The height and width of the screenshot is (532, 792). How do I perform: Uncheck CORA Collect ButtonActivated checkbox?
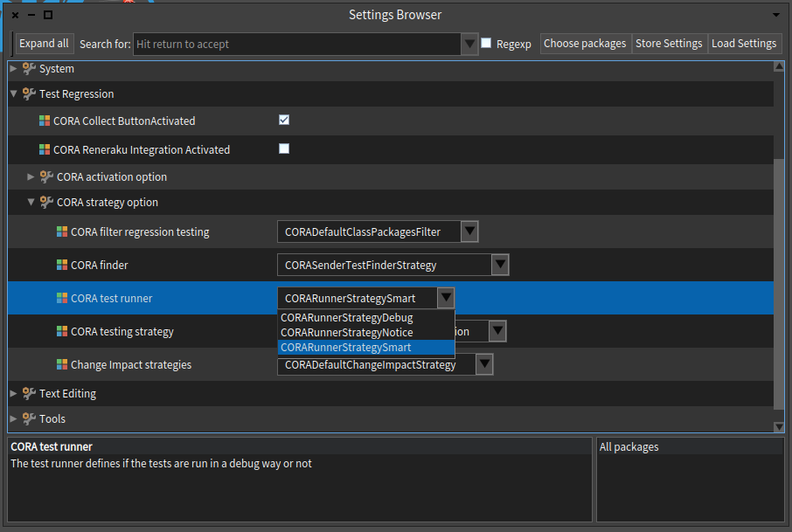pyautogui.click(x=284, y=120)
